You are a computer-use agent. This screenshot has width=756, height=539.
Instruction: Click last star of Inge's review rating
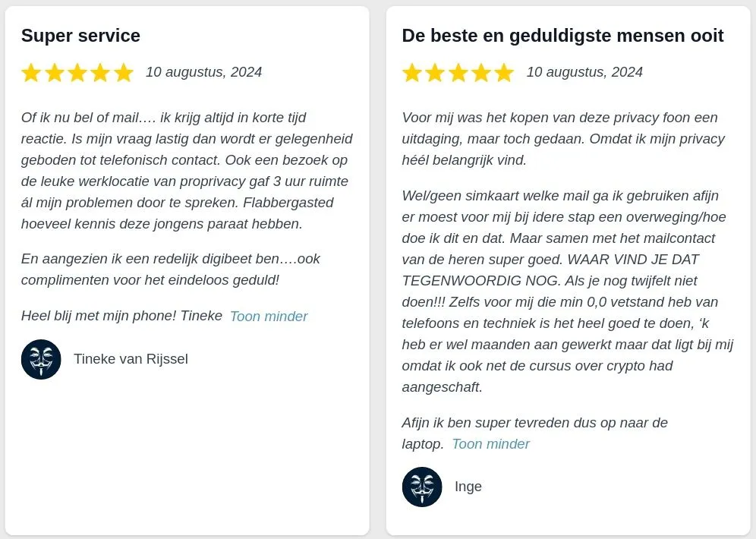click(504, 73)
